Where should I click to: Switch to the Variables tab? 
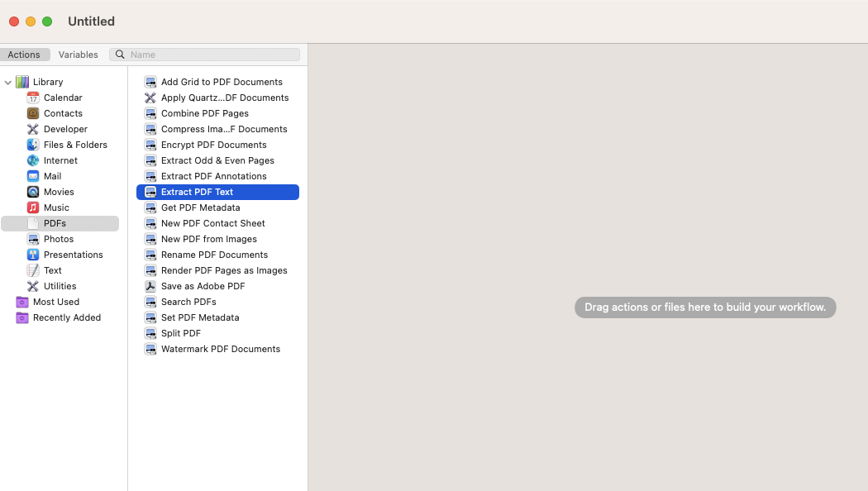coord(78,55)
